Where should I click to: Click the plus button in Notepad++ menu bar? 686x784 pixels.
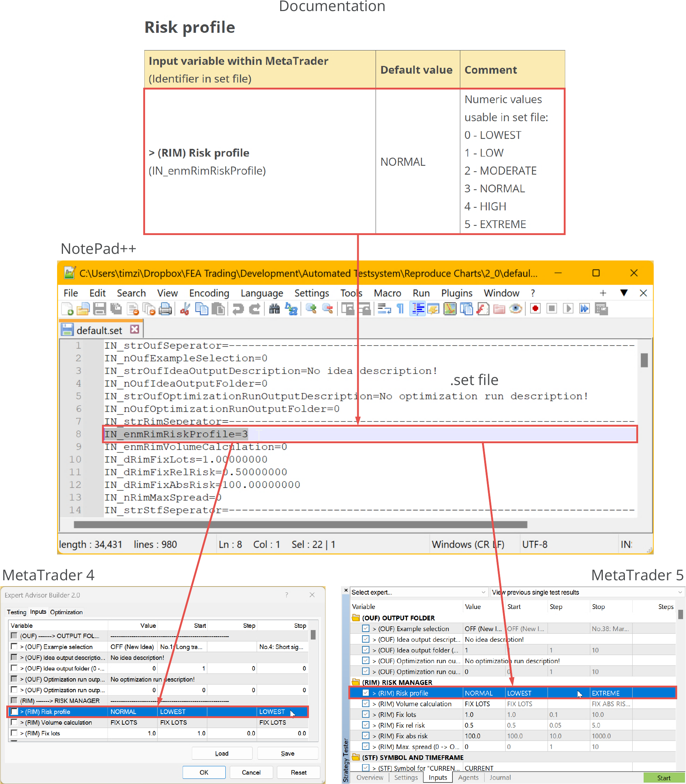point(603,293)
